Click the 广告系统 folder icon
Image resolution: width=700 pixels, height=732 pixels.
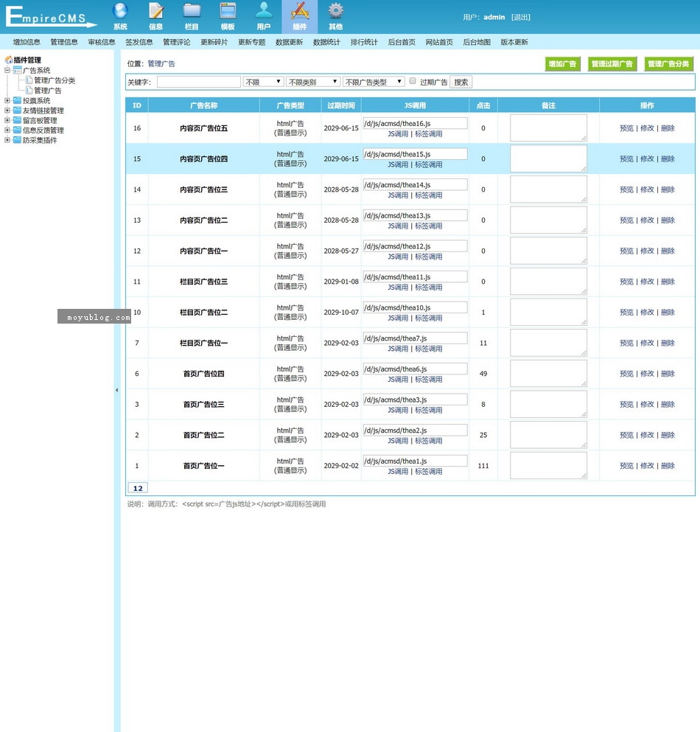pyautogui.click(x=18, y=70)
